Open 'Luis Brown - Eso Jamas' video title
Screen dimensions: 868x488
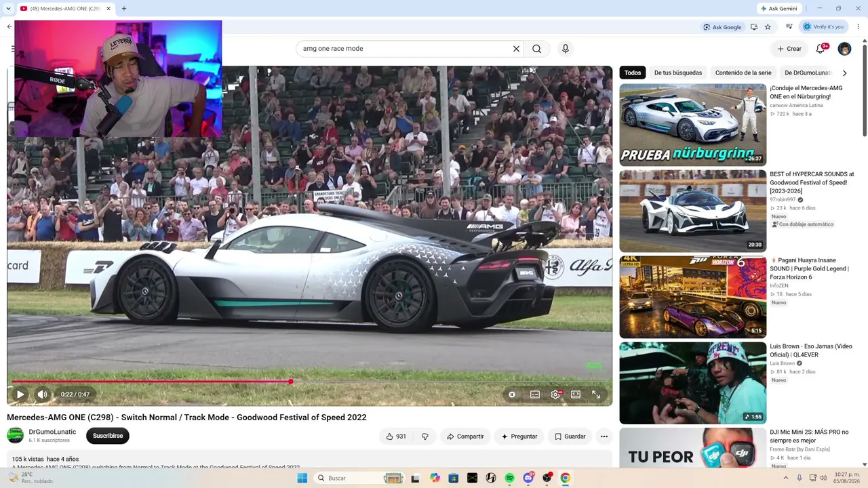coord(811,350)
